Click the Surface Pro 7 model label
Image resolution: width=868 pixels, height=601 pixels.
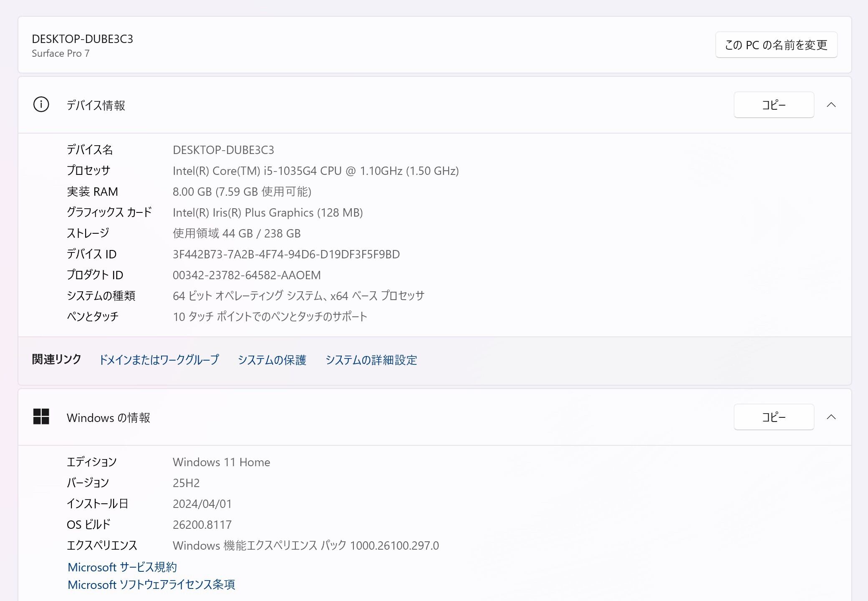(61, 53)
